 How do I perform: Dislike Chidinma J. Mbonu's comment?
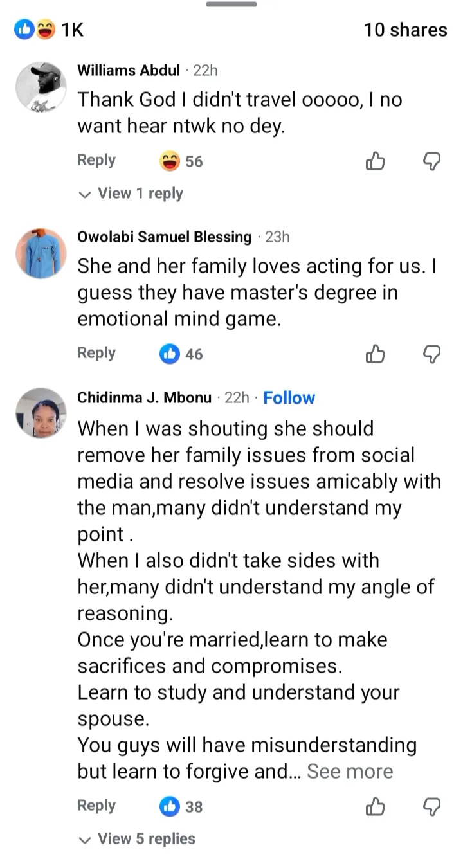(432, 806)
